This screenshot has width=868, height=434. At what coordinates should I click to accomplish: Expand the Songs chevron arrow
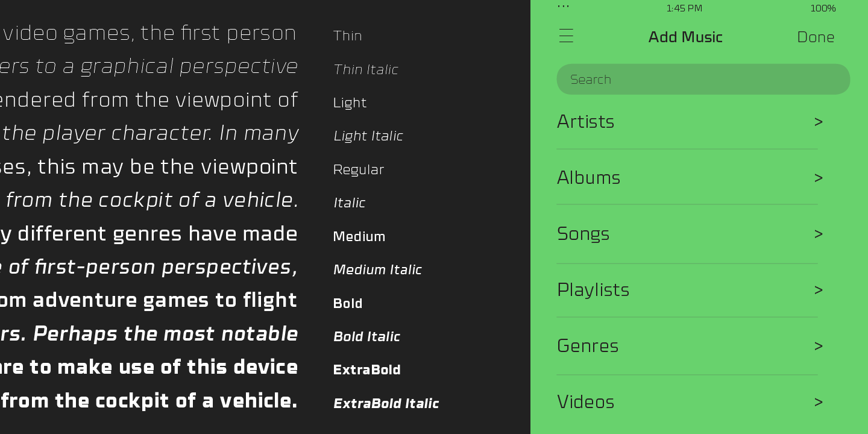[x=818, y=234]
